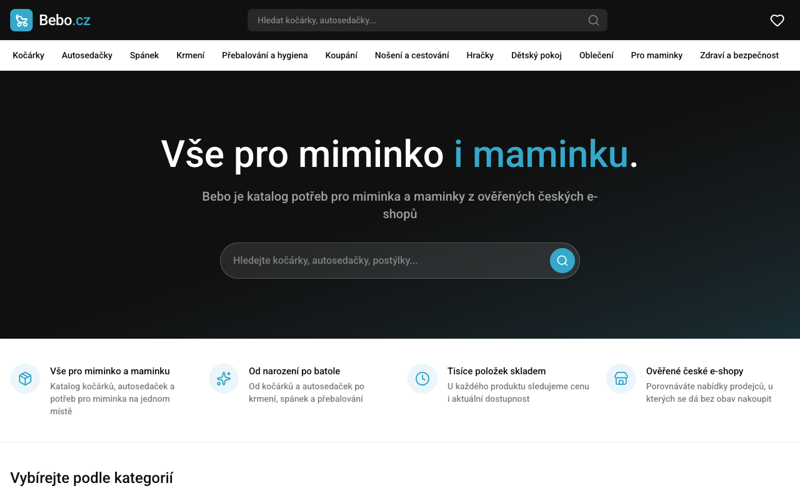Image resolution: width=800 pixels, height=500 pixels.
Task: Open the Autosedačky category
Action: coord(87,55)
